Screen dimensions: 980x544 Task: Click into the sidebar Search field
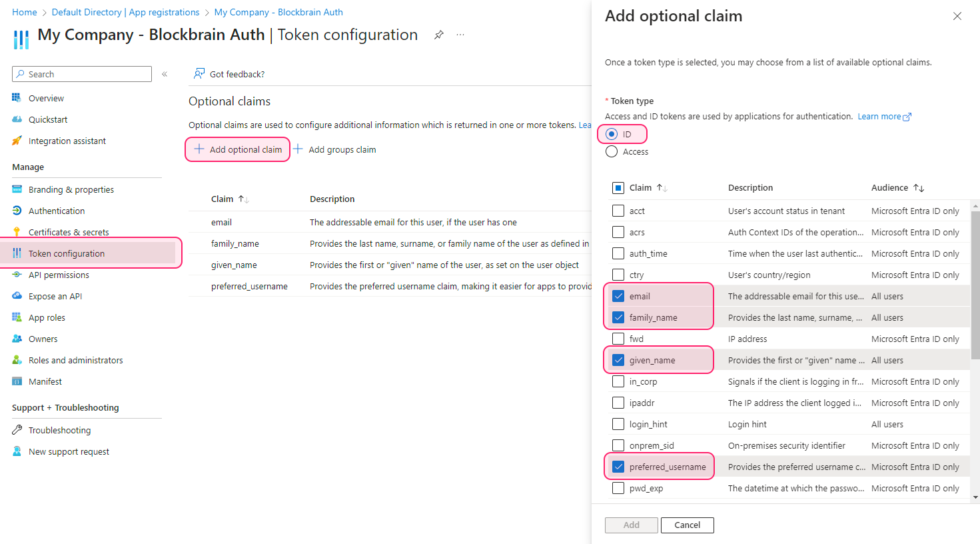(82, 74)
